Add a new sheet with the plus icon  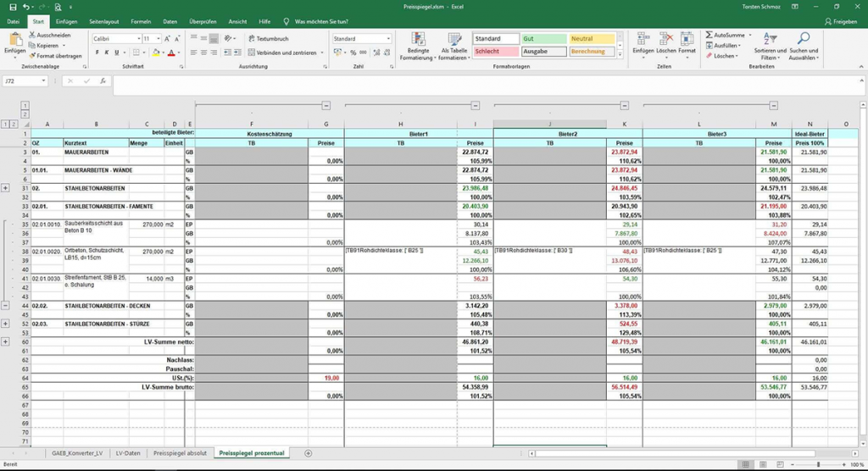click(309, 453)
